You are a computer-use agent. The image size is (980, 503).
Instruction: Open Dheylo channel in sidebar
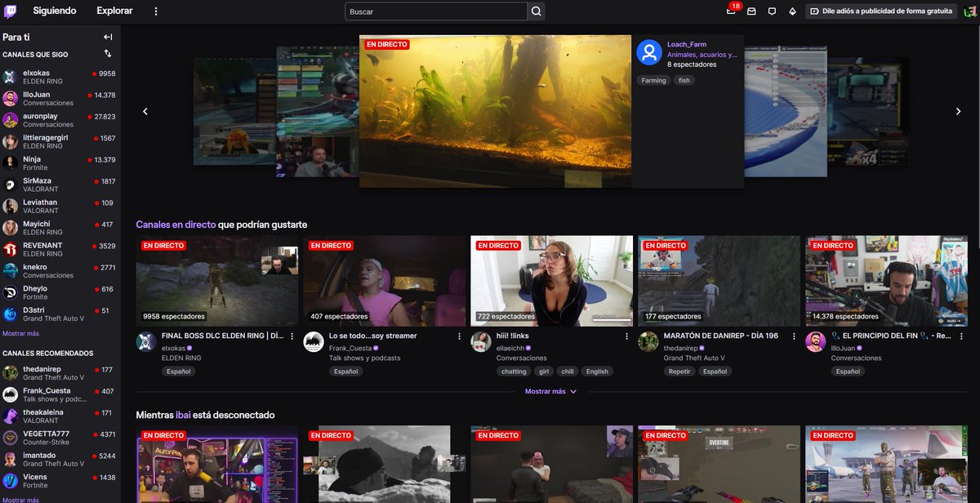pyautogui.click(x=60, y=293)
